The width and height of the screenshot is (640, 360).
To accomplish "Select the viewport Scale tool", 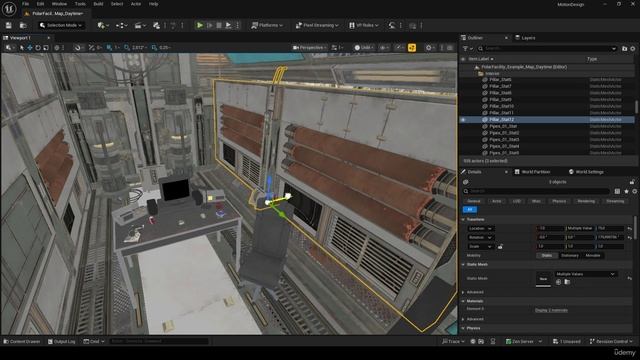I will point(46,48).
